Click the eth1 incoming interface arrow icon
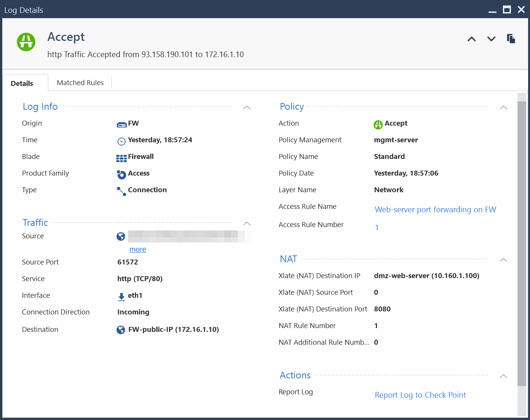Screen dimensions: 530x420 click(122, 297)
